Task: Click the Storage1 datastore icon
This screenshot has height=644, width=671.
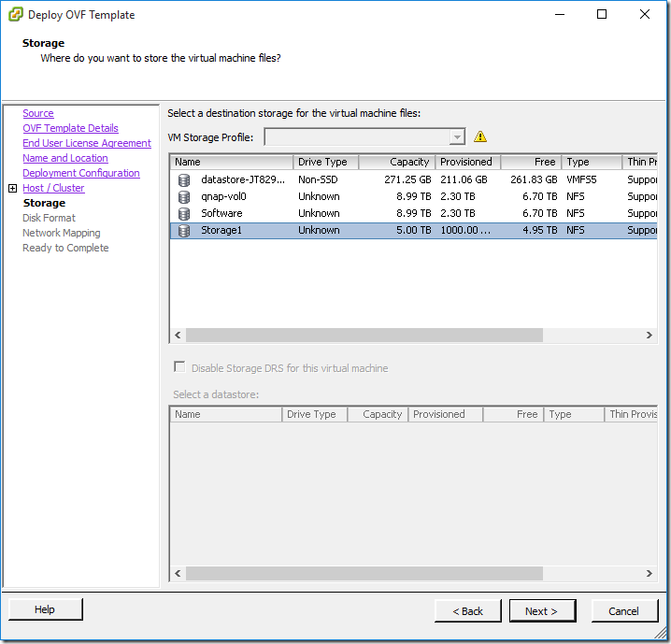Action: pyautogui.click(x=184, y=230)
